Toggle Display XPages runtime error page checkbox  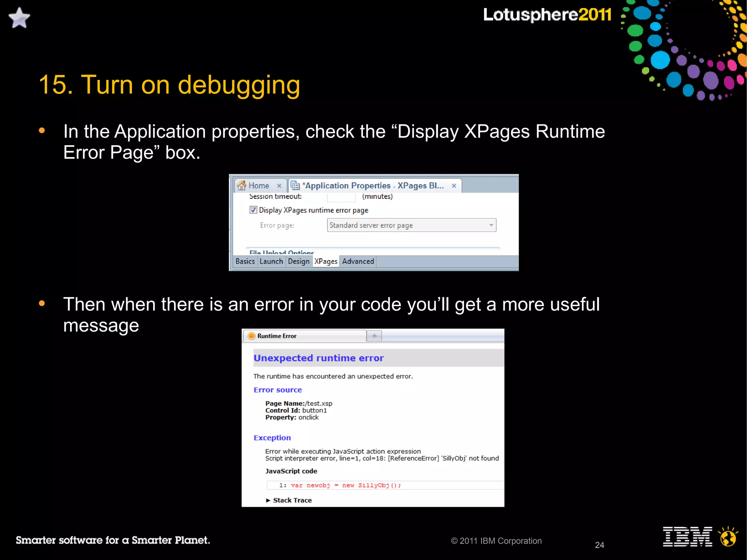[253, 210]
